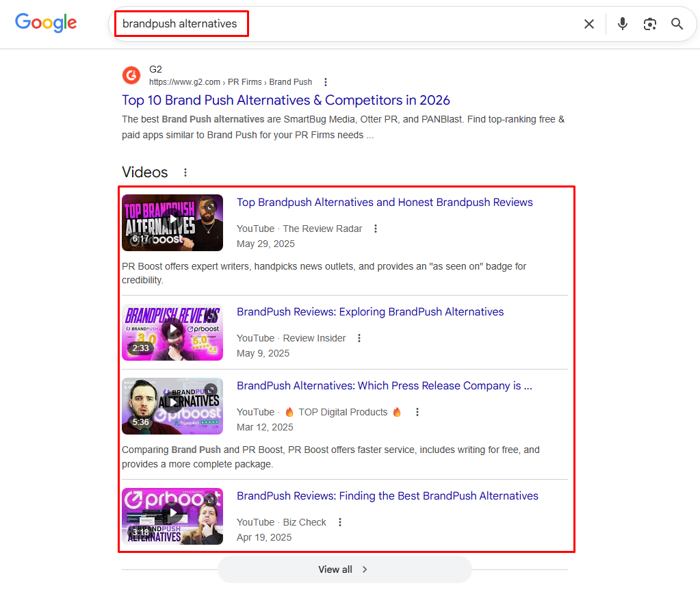
Task: Open 'Top Brandpush Alternatives and Honest Brandpush Reviews'
Action: point(385,203)
